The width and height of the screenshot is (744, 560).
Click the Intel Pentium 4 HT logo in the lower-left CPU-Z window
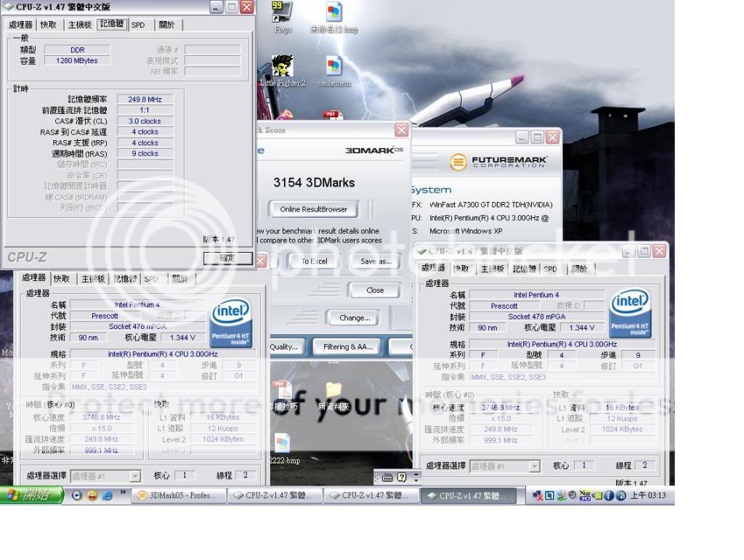pos(230,323)
